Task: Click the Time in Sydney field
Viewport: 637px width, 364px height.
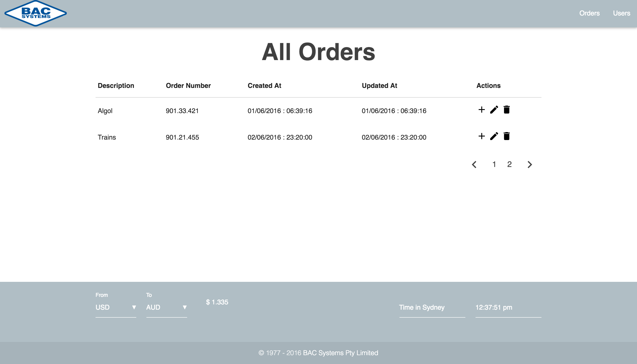Action: pos(432,307)
